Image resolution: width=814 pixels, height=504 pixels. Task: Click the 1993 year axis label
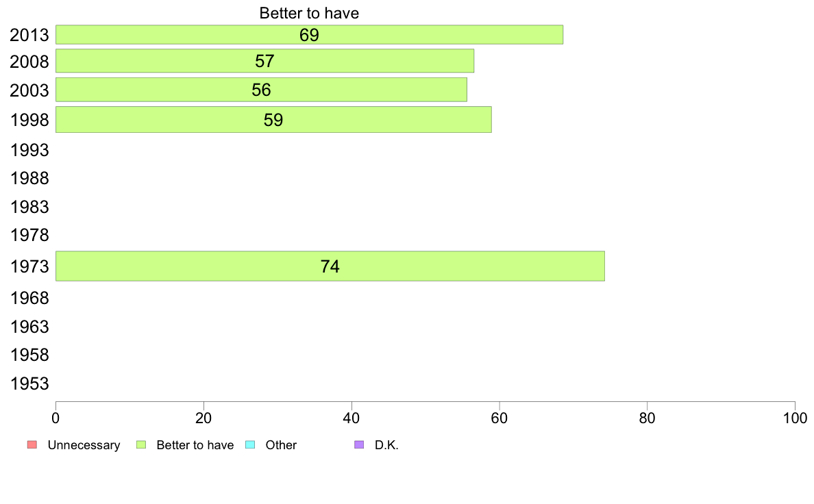[x=29, y=151]
